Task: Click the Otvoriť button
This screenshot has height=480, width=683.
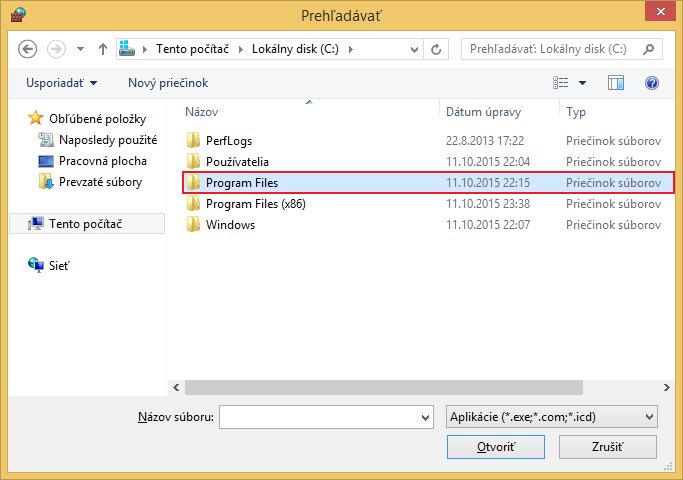Action: tap(496, 447)
